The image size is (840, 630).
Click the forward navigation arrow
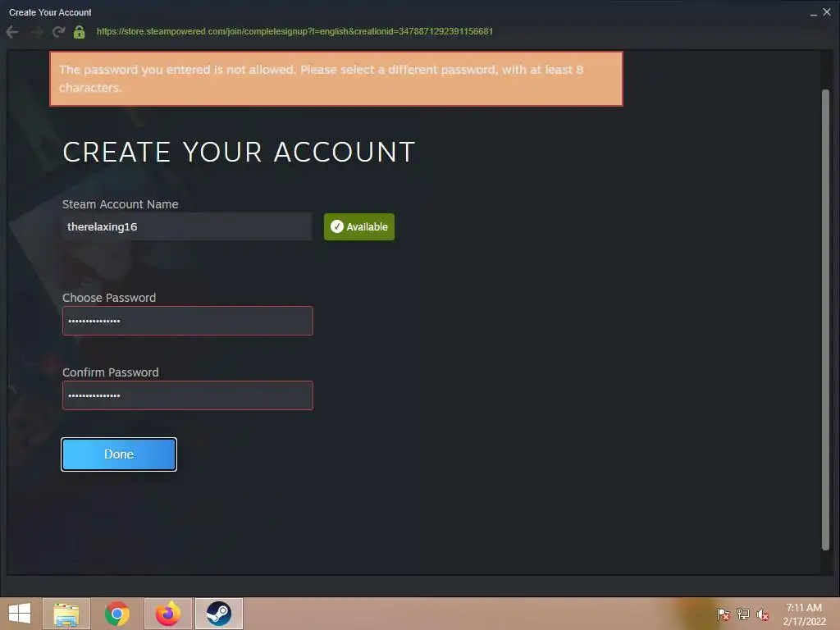click(x=36, y=32)
